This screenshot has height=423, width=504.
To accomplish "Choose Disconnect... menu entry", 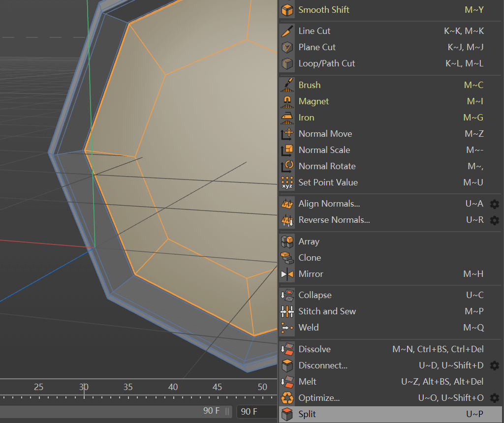I will point(390,365).
